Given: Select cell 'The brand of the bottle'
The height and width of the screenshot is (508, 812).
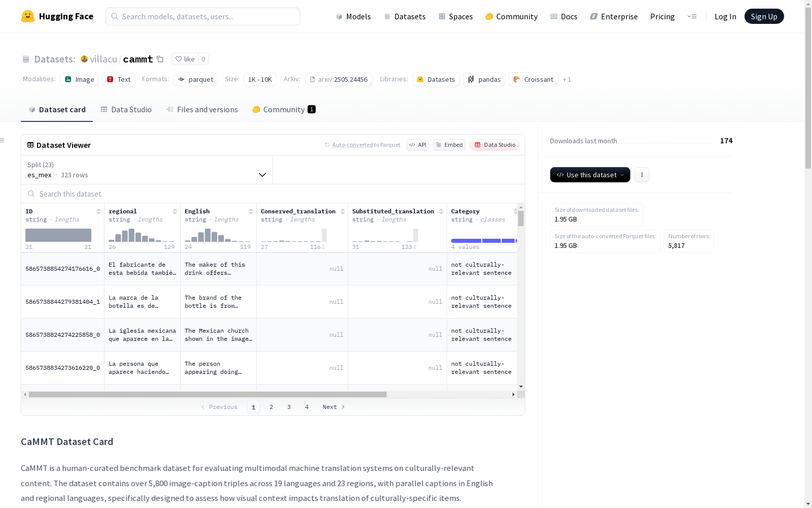Looking at the screenshot, I should coord(219,302).
